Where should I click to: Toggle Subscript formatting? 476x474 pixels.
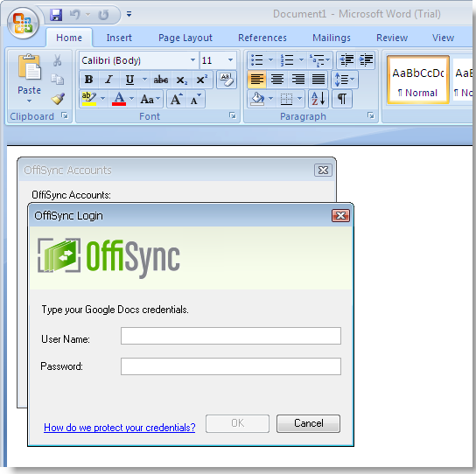pyautogui.click(x=181, y=80)
